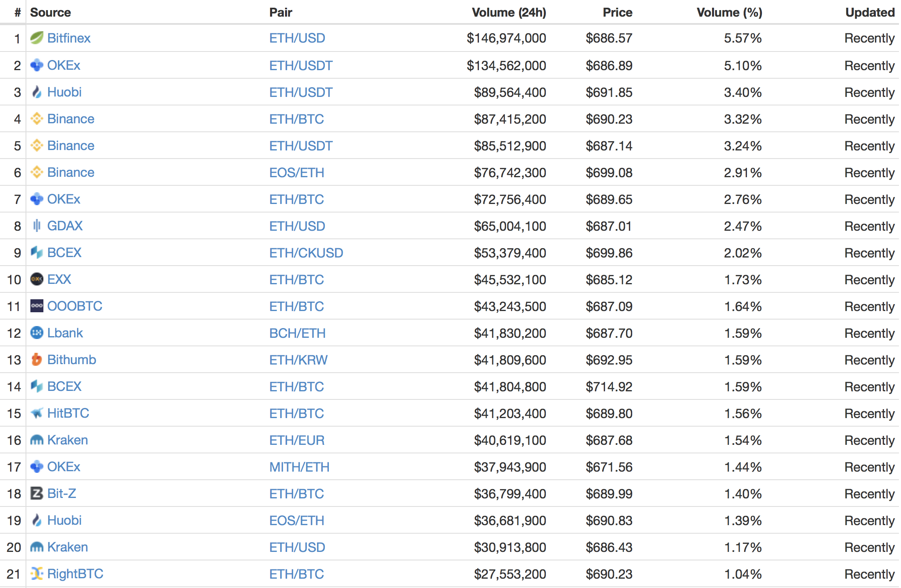Click the HitBTC logo icon
Screen dimensions: 901x588
(36, 413)
